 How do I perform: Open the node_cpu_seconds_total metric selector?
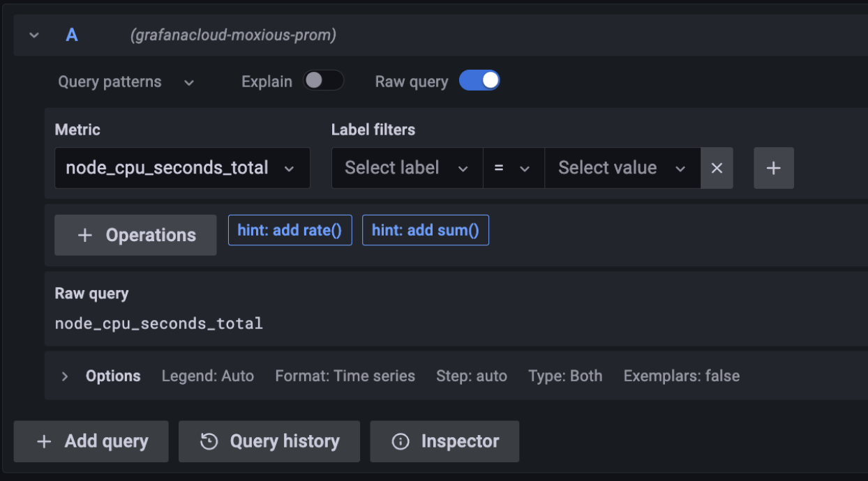pos(182,168)
